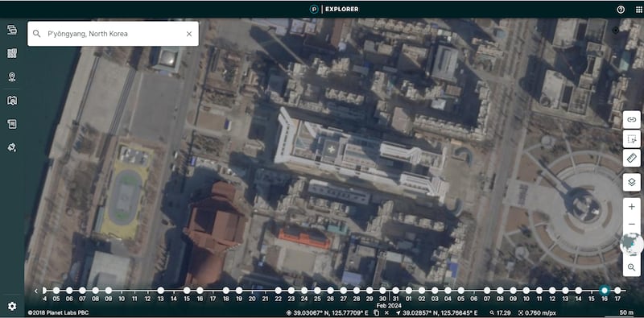
Task: Zoom in with the plus button
Action: pyautogui.click(x=632, y=207)
